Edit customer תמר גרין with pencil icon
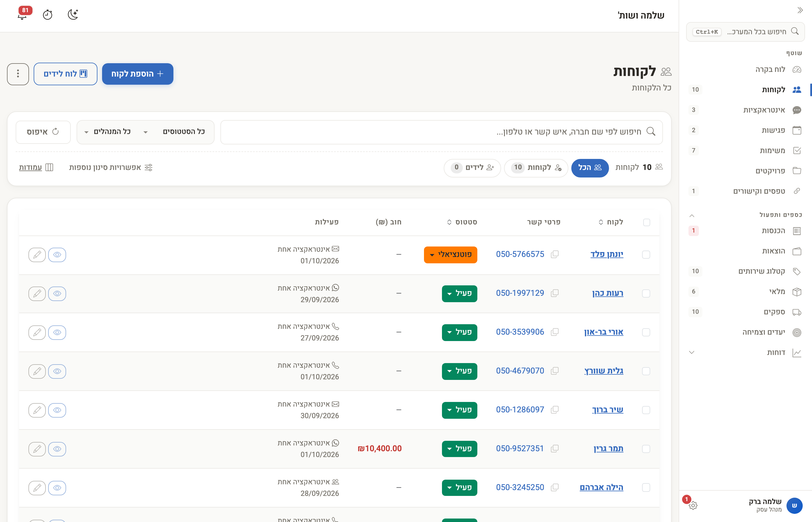Viewport: 812px width, 522px height. tap(37, 449)
